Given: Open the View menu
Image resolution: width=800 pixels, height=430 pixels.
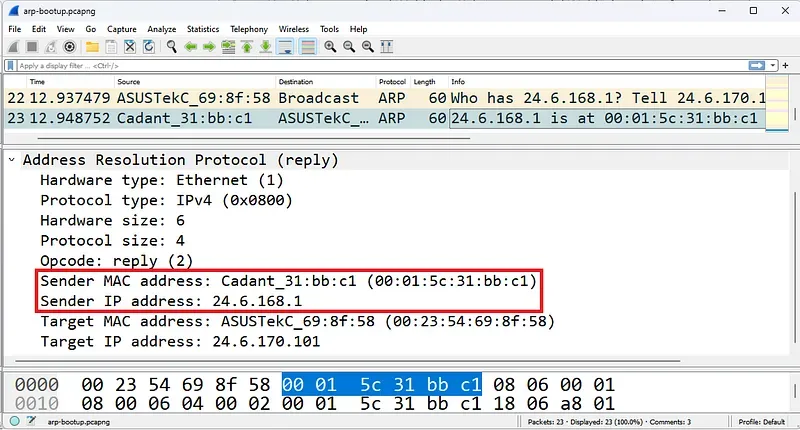Looking at the screenshot, I should (x=65, y=29).
